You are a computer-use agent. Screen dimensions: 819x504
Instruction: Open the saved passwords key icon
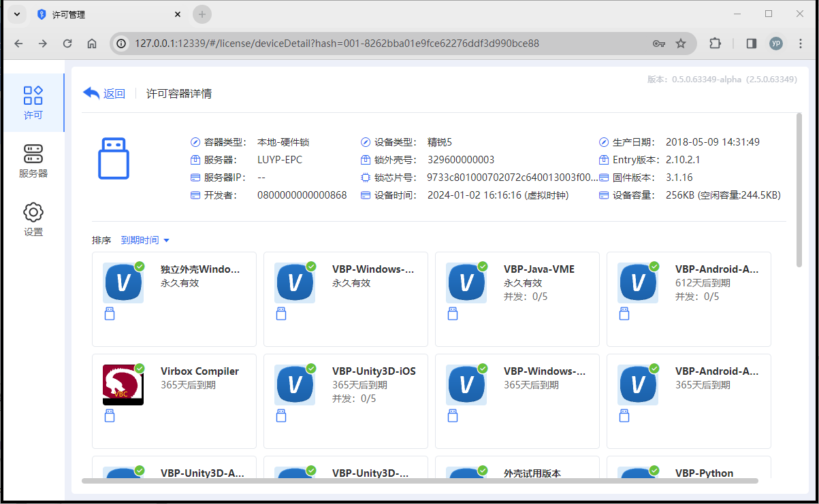tap(658, 44)
